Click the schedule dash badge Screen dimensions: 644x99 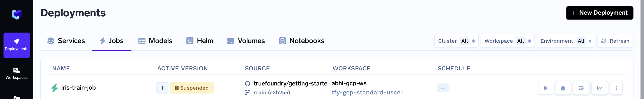442,88
